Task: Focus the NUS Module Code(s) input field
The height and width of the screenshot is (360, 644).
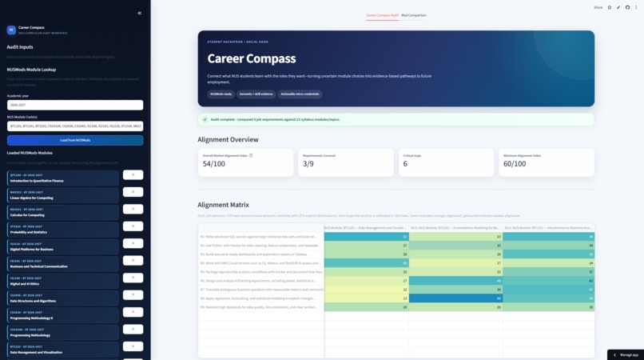Action: pyautogui.click(x=75, y=126)
